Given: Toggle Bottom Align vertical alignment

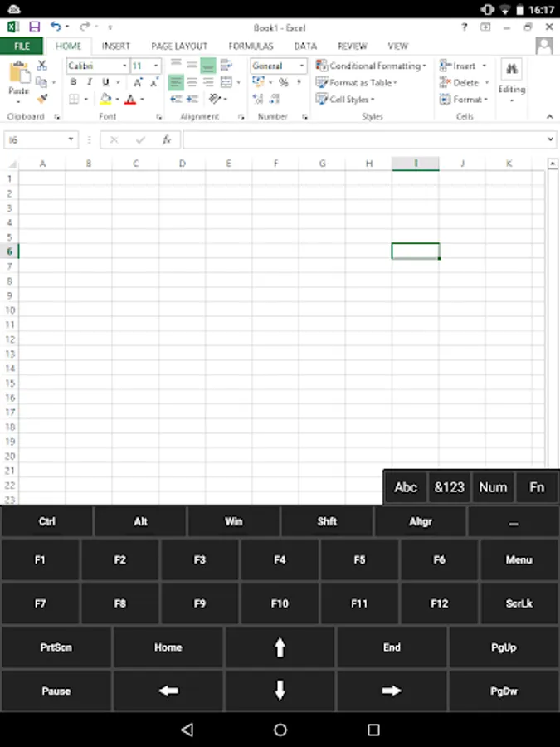Looking at the screenshot, I should point(208,66).
